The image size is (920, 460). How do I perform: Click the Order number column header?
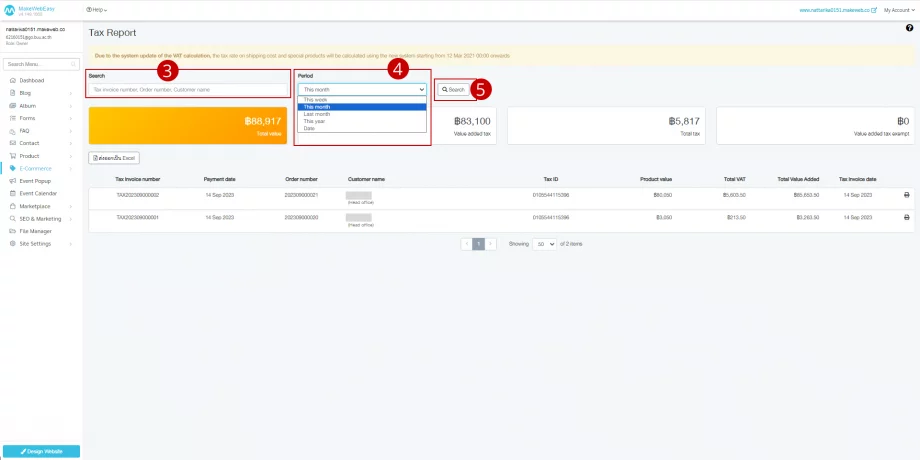[x=302, y=179]
